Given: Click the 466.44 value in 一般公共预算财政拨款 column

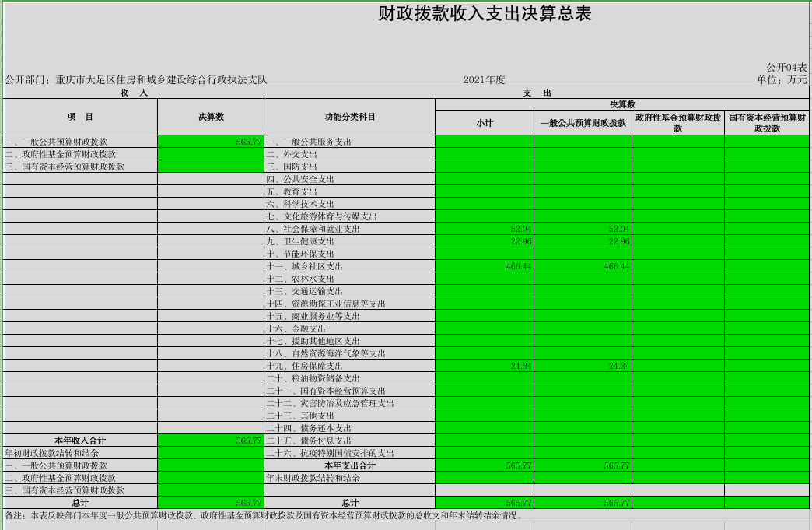Looking at the screenshot, I should [583, 265].
